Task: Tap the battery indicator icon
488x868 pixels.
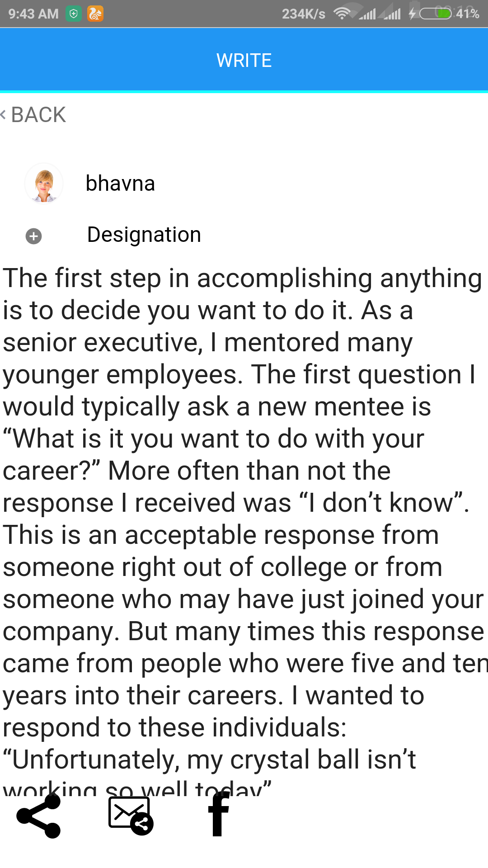Action: 435,14
